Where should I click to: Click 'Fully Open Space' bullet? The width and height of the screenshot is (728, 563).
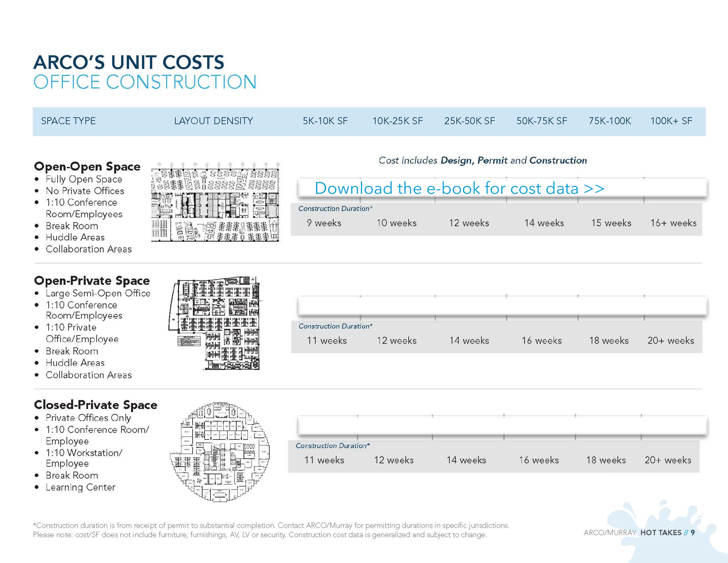84,179
